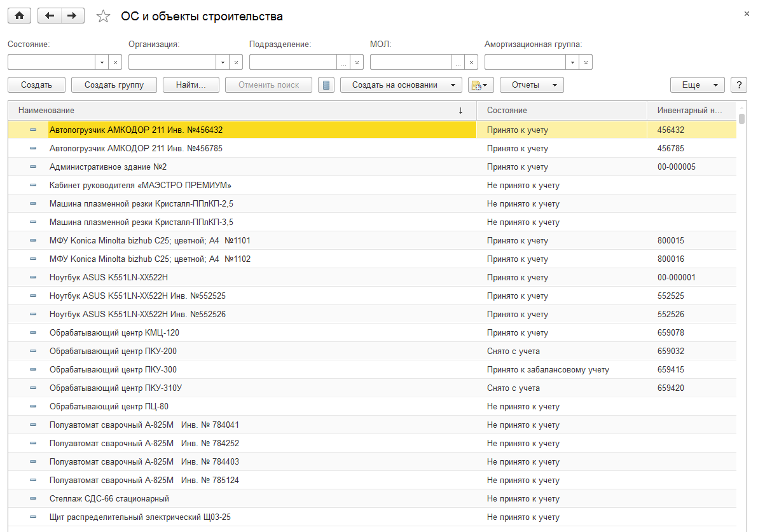
Task: Expand the Амортизационная группа dropdown
Action: [x=573, y=62]
